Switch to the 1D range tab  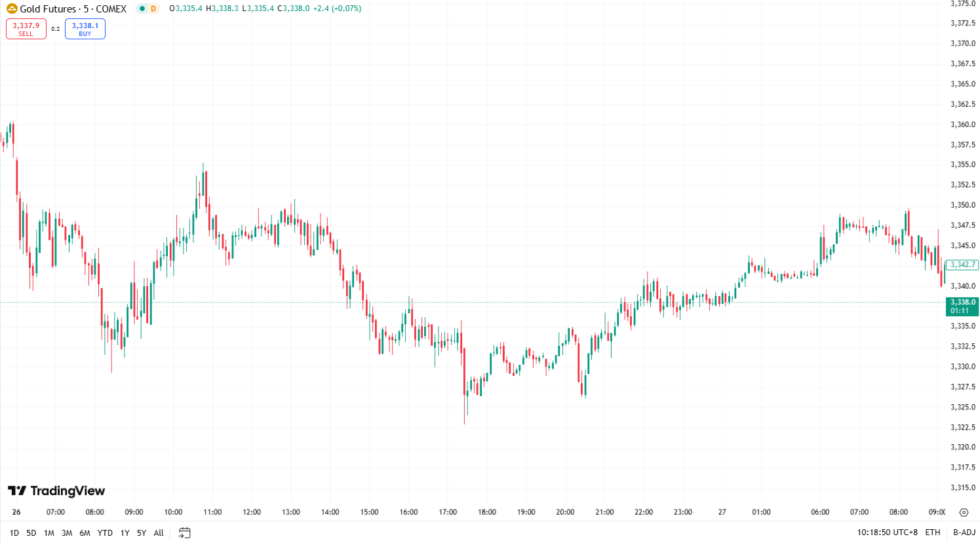click(14, 533)
